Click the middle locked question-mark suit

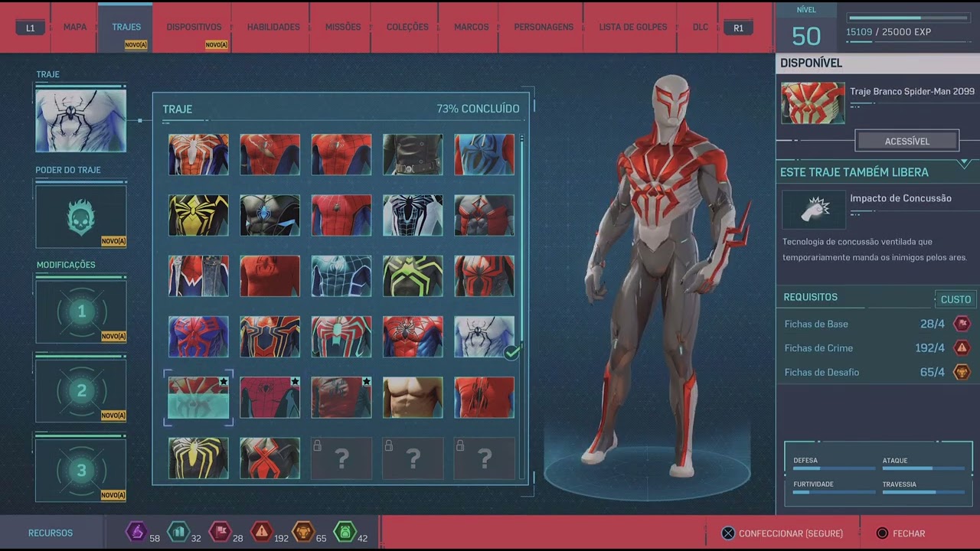pyautogui.click(x=413, y=458)
